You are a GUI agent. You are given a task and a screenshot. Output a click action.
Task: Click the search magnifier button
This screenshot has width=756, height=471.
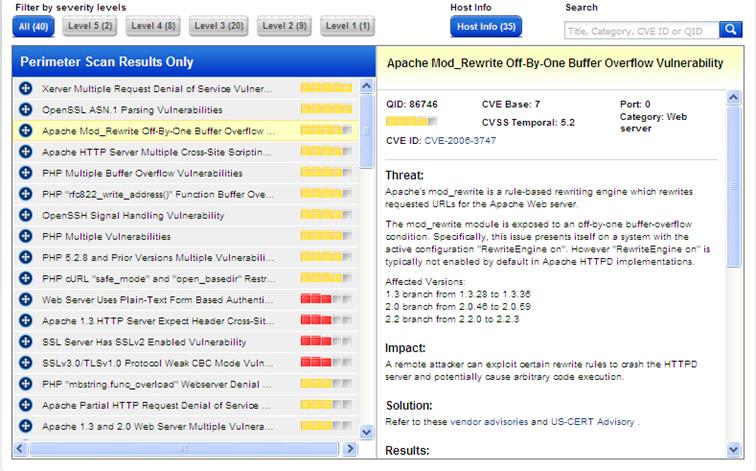click(x=730, y=30)
